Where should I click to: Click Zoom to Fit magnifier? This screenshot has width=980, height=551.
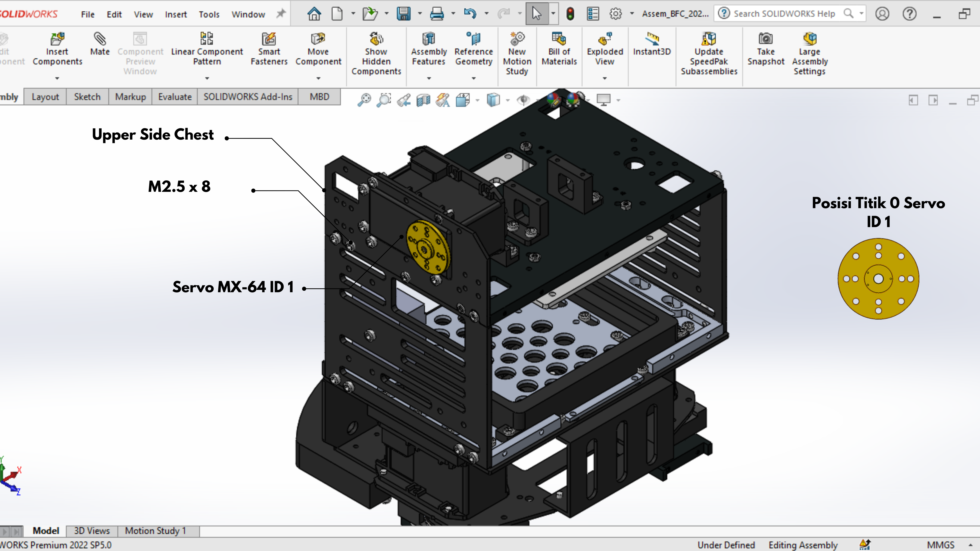click(x=364, y=100)
